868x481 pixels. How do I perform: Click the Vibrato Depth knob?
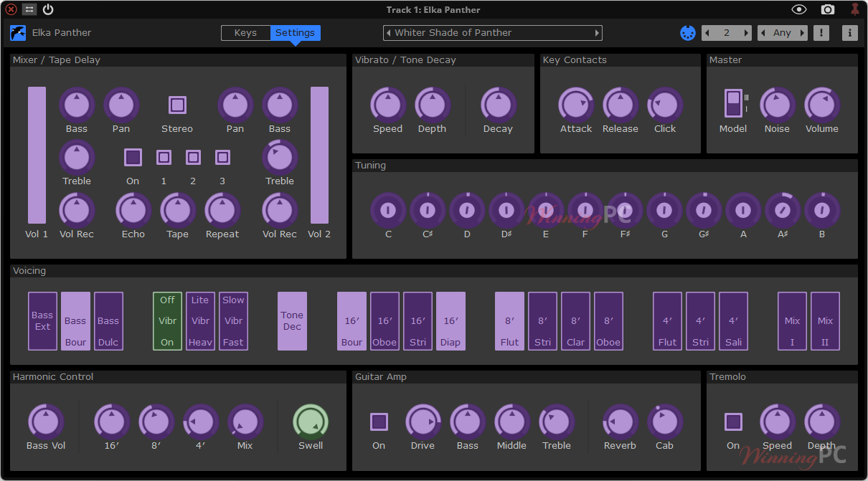pos(433,105)
